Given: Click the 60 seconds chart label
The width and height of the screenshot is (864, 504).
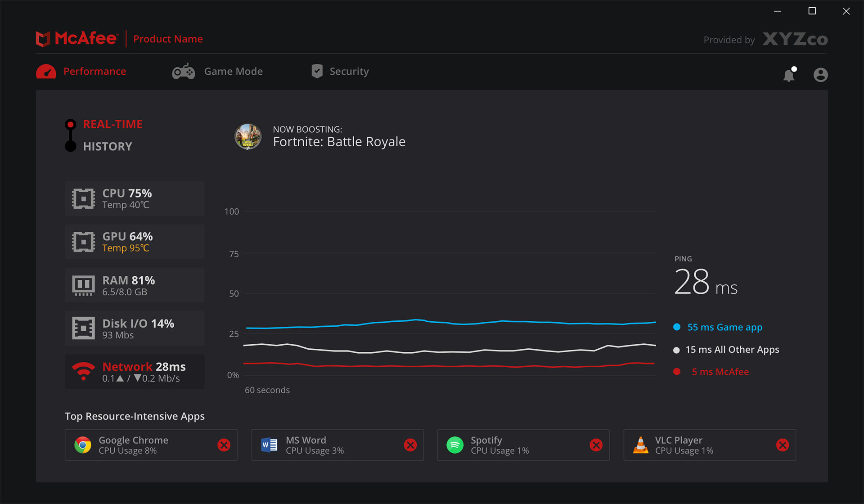Looking at the screenshot, I should point(267,390).
